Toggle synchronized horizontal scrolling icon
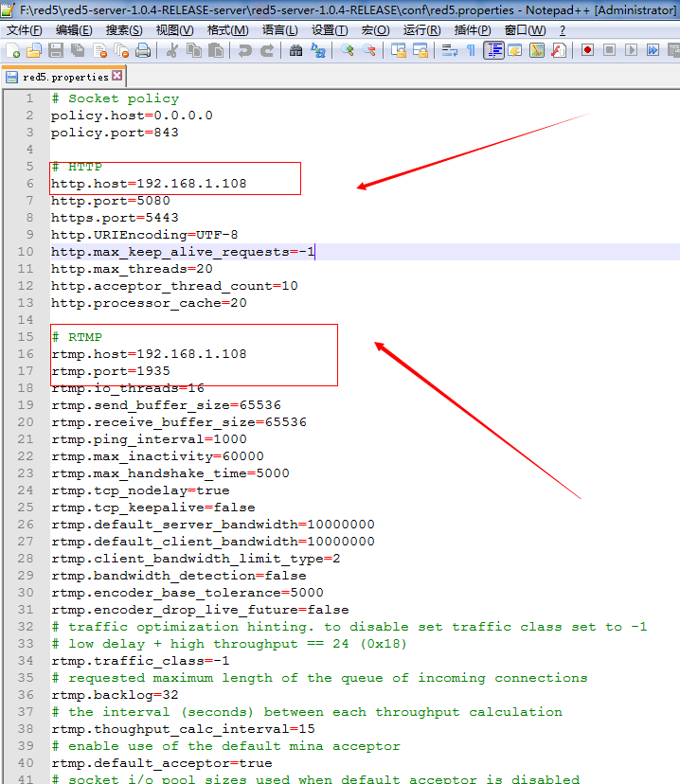 pos(421,50)
